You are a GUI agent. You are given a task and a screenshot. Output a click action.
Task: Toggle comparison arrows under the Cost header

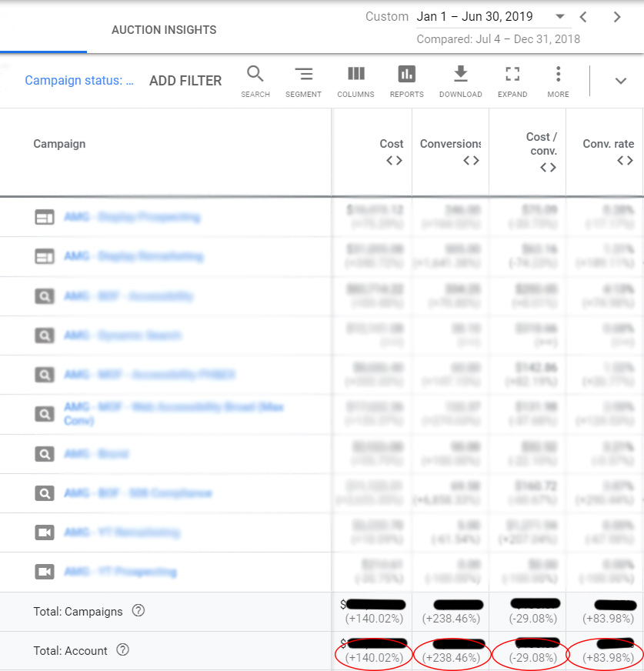(394, 161)
